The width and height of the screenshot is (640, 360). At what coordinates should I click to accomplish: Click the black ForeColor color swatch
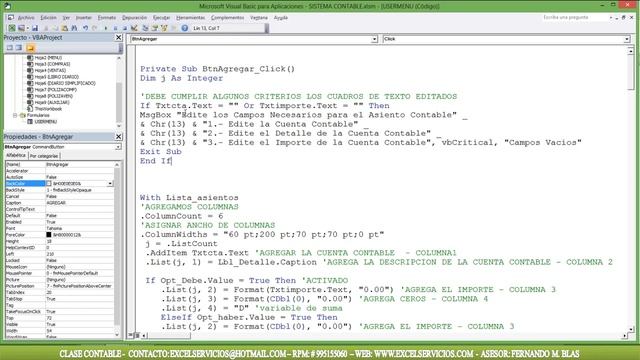pos(49,235)
